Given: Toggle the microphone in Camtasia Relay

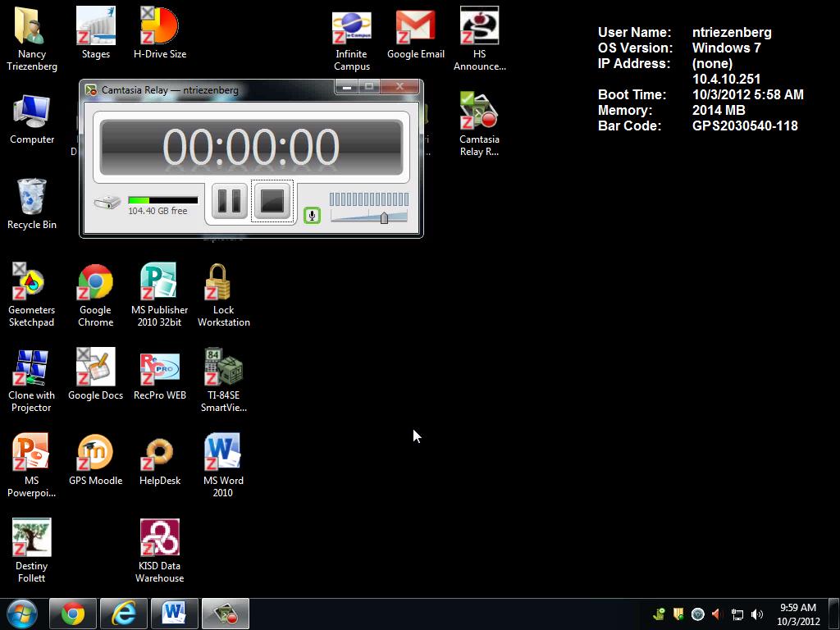Looking at the screenshot, I should point(312,216).
